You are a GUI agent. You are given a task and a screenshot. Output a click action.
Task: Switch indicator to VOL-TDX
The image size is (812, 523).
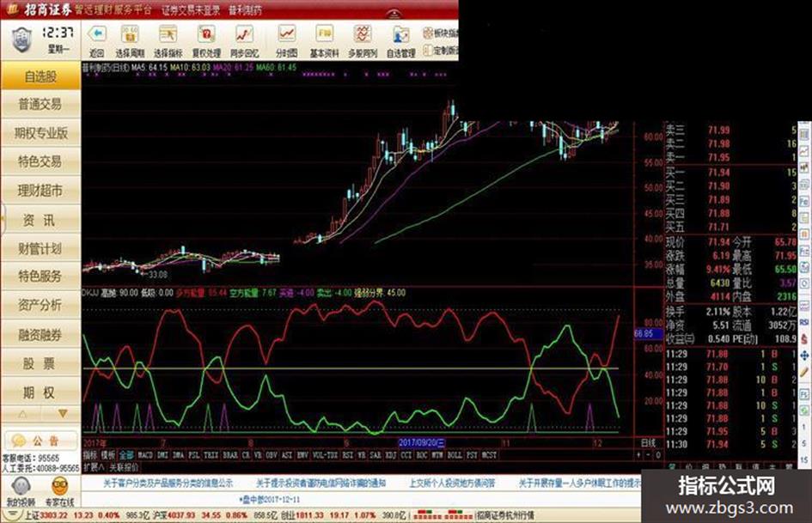pos(325,455)
